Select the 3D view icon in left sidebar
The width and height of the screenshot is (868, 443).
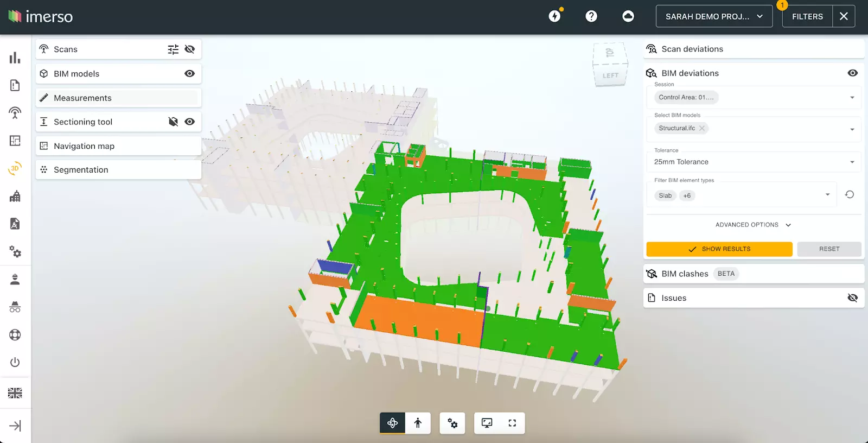point(15,168)
